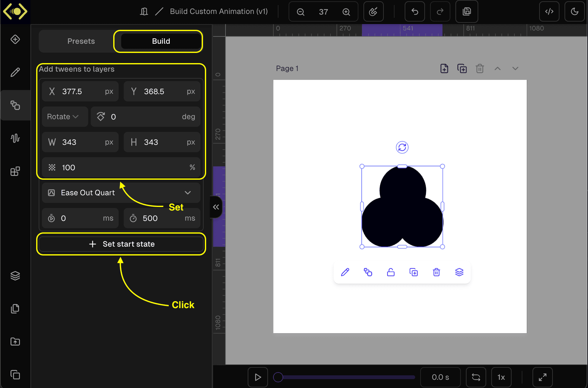The height and width of the screenshot is (388, 588).
Task: Select the Build tab
Action: 161,41
